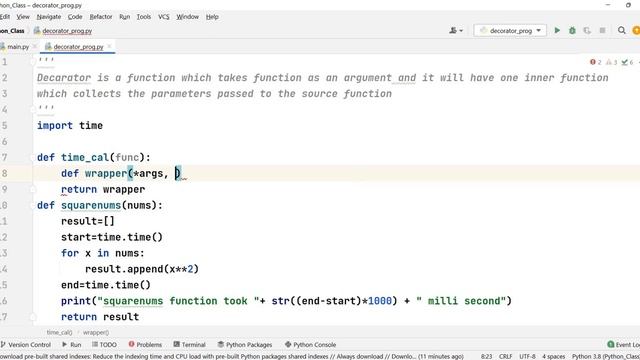This screenshot has height=360, width=640.
Task: Open the Python Packages tool window
Action: (245, 344)
